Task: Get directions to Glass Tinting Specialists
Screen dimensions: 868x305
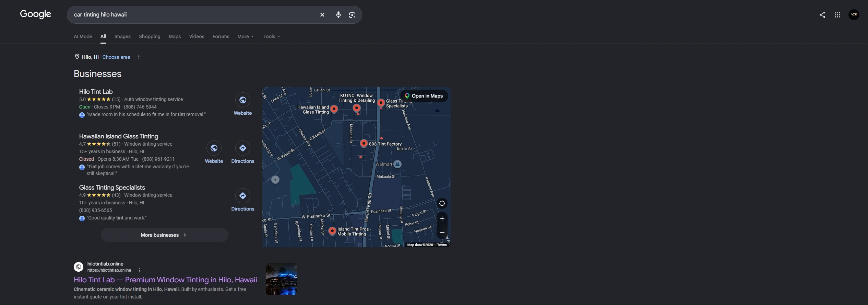Action: point(242,196)
